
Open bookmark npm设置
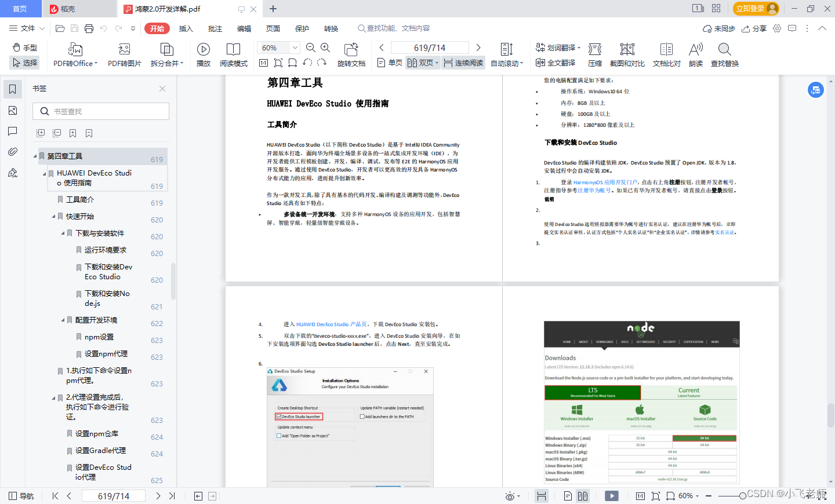[99, 337]
